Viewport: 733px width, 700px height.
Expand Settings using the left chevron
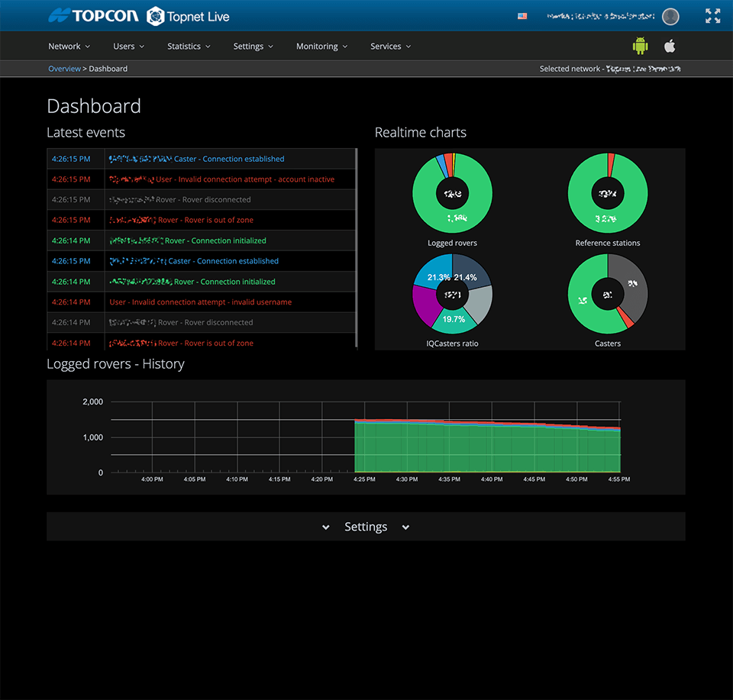pyautogui.click(x=326, y=527)
